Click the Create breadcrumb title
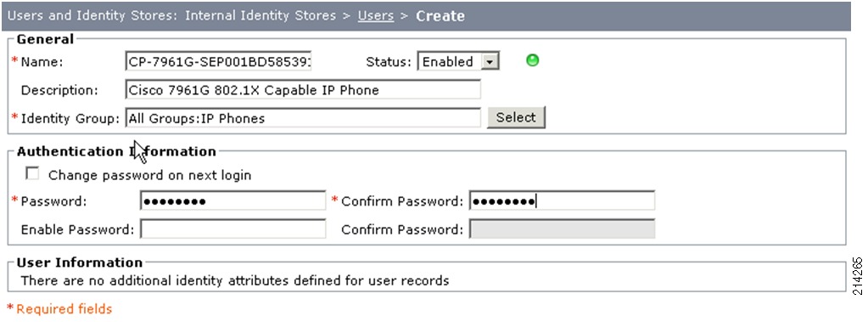The width and height of the screenshot is (868, 322). (440, 16)
